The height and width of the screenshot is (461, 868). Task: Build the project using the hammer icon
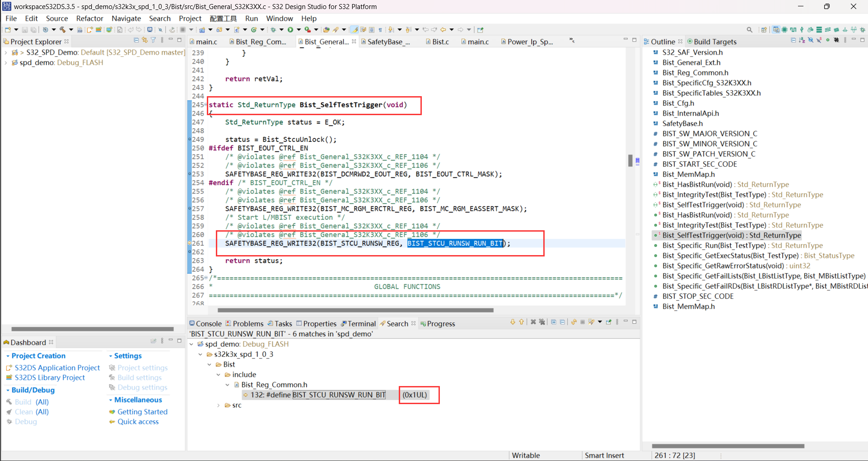(x=63, y=29)
